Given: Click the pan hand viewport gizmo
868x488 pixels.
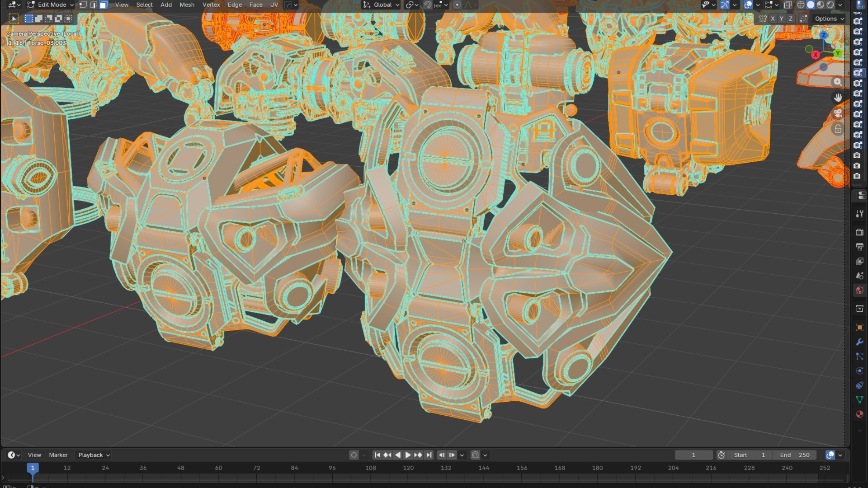Looking at the screenshot, I should [838, 98].
